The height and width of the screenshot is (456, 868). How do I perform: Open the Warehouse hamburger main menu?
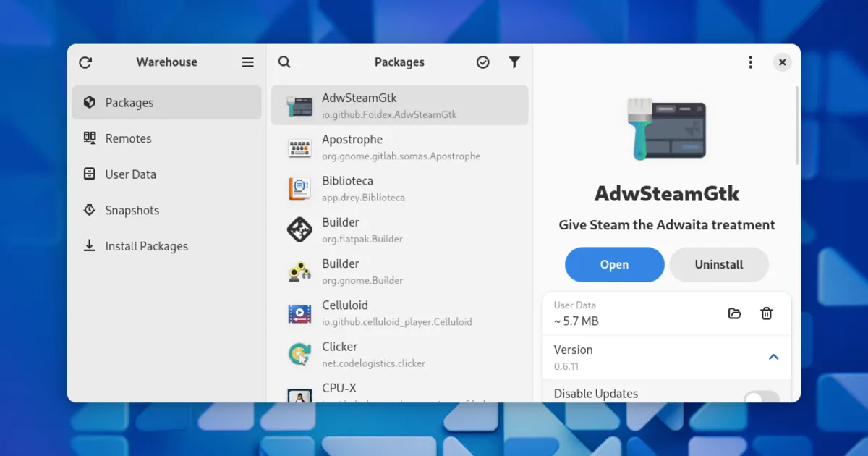pyautogui.click(x=248, y=62)
